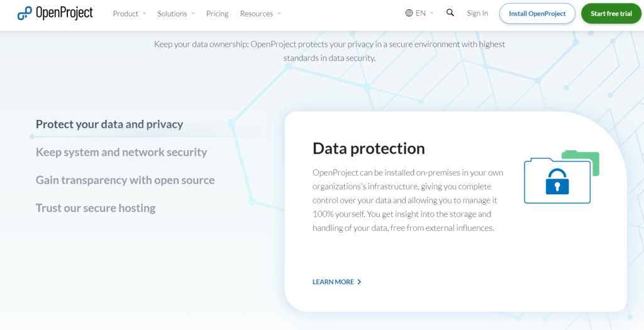
Task: Click the Data protection heading
Action: tap(369, 148)
